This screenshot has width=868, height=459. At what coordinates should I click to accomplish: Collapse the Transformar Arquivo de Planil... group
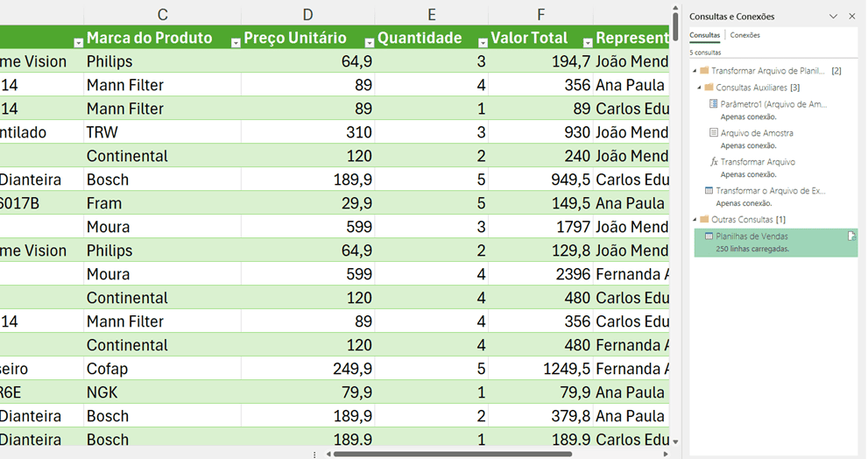pyautogui.click(x=695, y=71)
